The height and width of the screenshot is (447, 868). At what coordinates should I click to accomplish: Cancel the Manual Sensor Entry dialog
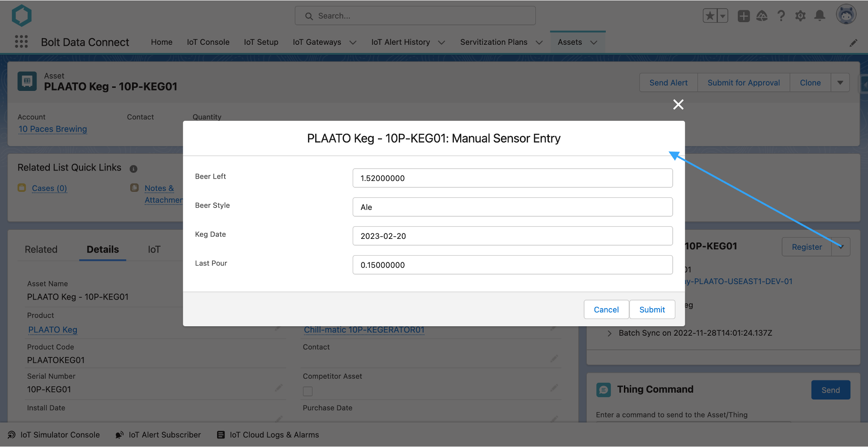pyautogui.click(x=606, y=309)
